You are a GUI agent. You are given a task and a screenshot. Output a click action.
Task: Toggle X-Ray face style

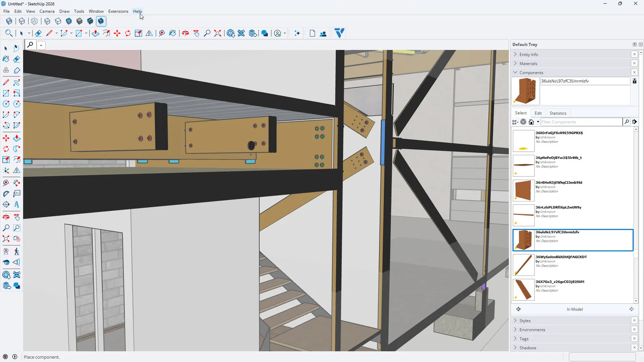(9, 21)
